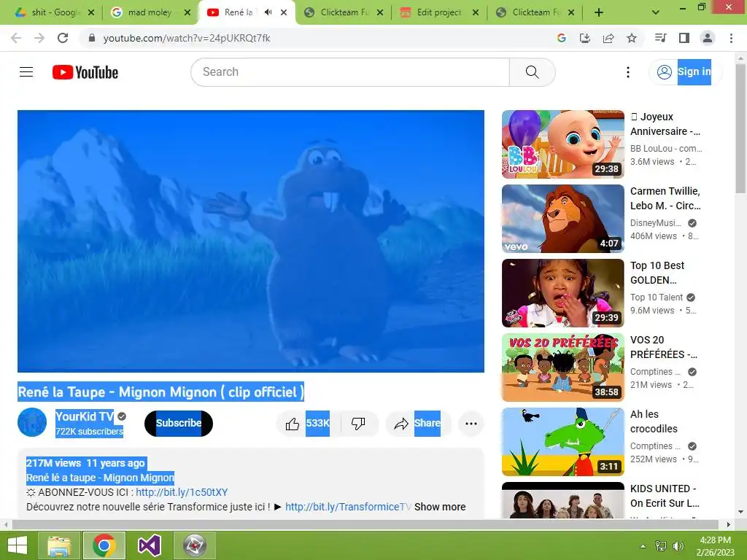Subscribe to YourKid TV
Image resolution: width=747 pixels, height=560 pixels.
[179, 424]
